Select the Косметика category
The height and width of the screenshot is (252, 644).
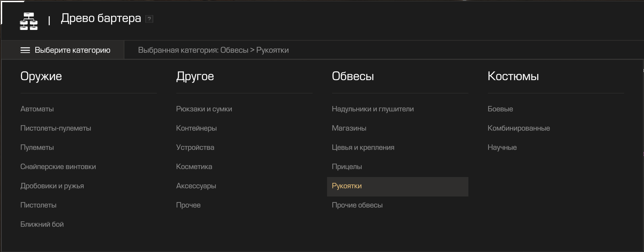pyautogui.click(x=194, y=167)
